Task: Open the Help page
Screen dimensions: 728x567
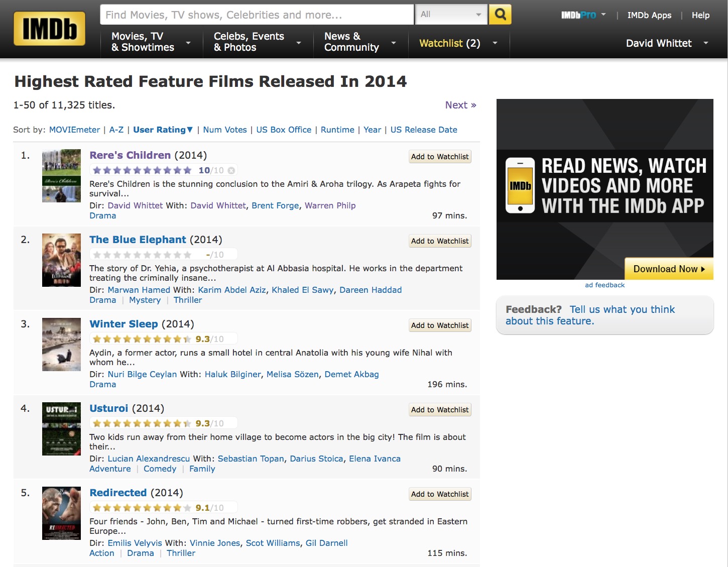Action: coord(700,15)
